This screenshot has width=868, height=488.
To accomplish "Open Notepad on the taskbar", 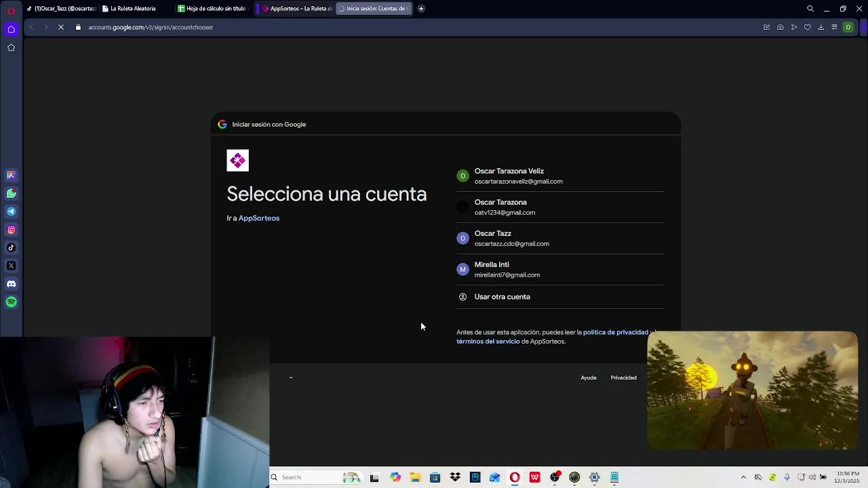I will click(614, 477).
